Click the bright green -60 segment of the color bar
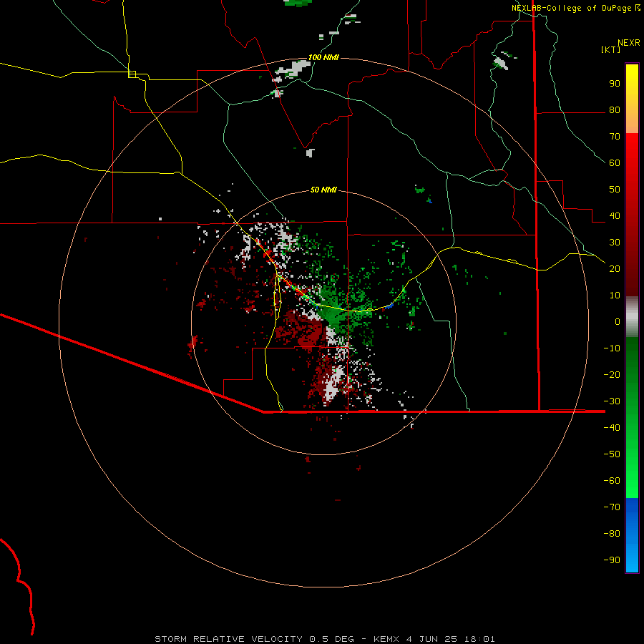Image resolution: width=644 pixels, height=644 pixels. click(632, 481)
